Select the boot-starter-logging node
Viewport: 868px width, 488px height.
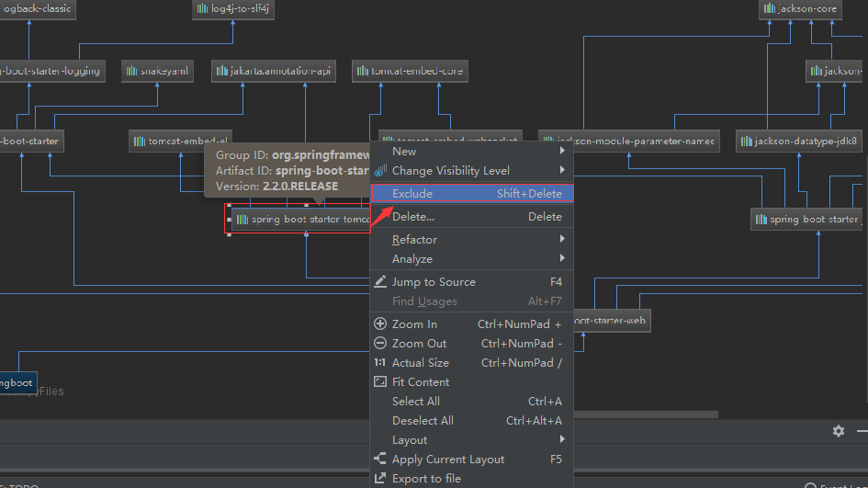(52, 71)
